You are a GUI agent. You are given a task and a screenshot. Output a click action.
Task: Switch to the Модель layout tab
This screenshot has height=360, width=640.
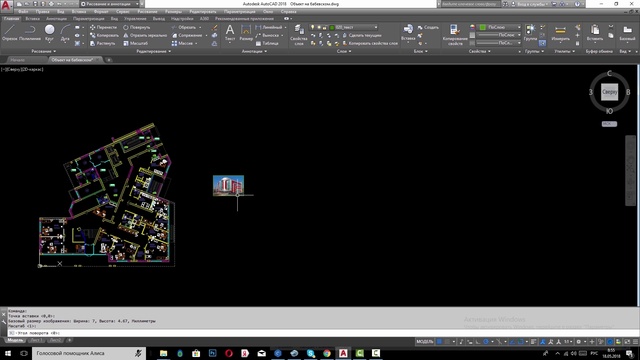point(16,340)
